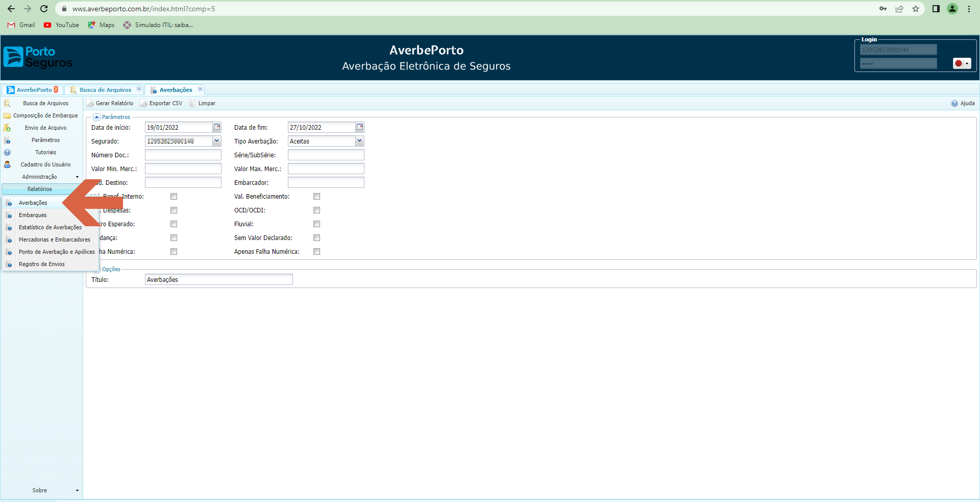980x502 pixels.
Task: Open the Simulado ITIL bookmark
Action: click(158, 25)
